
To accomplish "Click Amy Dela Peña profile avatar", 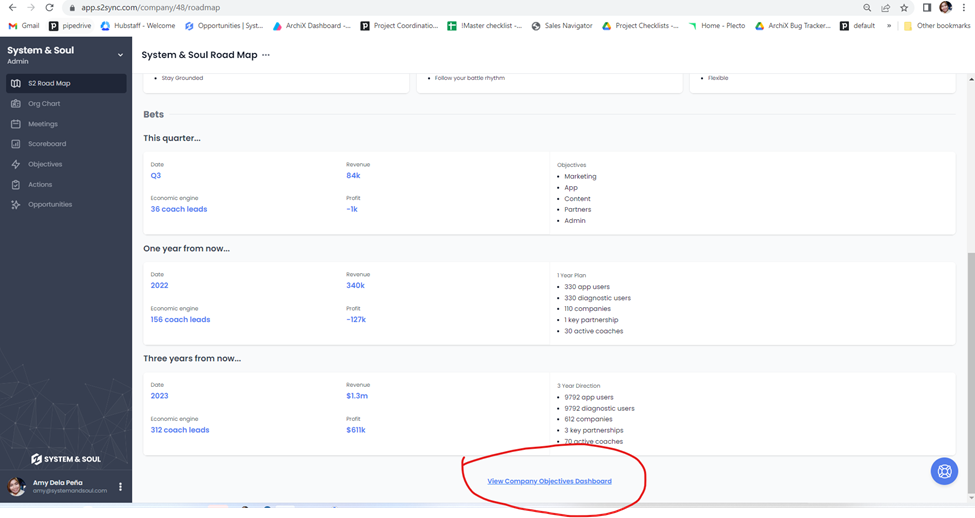I will (16, 486).
